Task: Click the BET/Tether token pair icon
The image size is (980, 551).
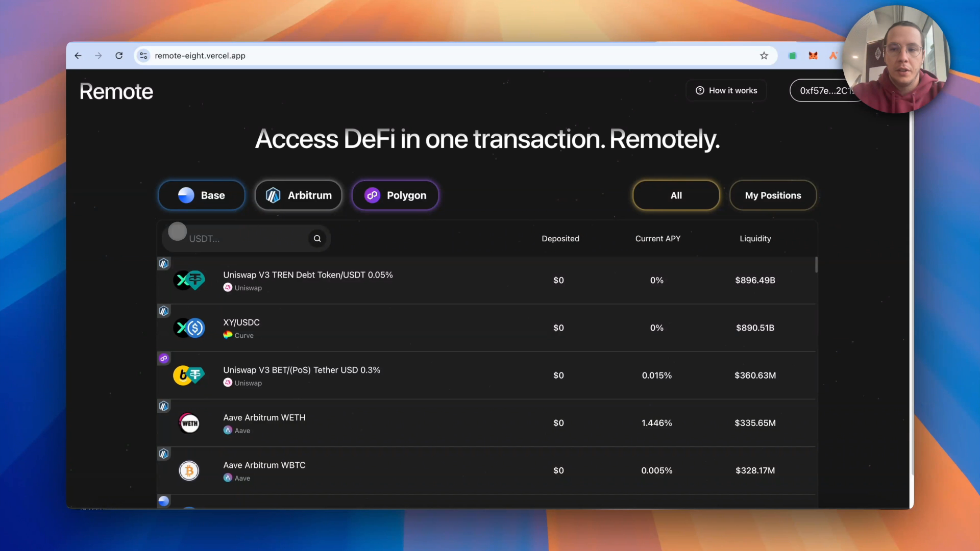Action: tap(189, 375)
